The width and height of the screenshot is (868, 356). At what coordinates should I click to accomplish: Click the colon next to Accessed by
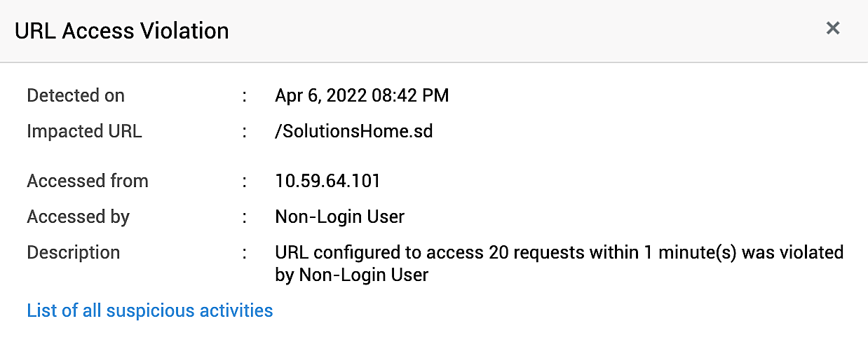[245, 217]
